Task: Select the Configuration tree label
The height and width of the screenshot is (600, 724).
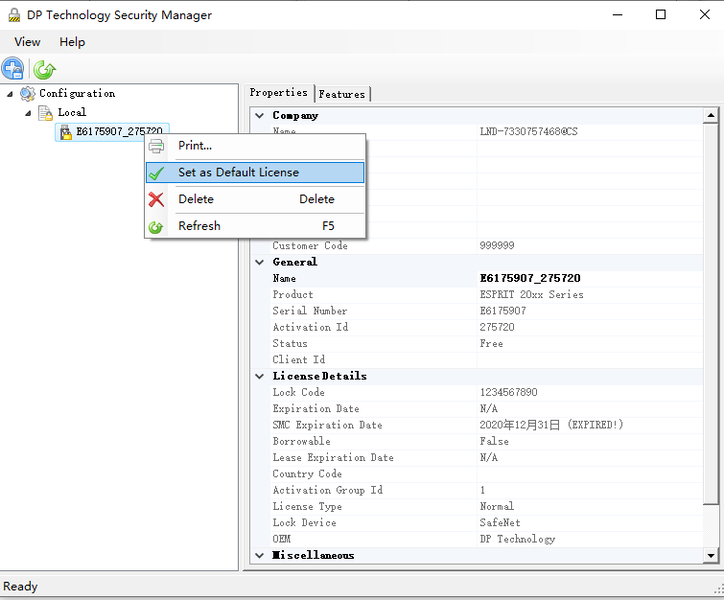Action: click(77, 94)
